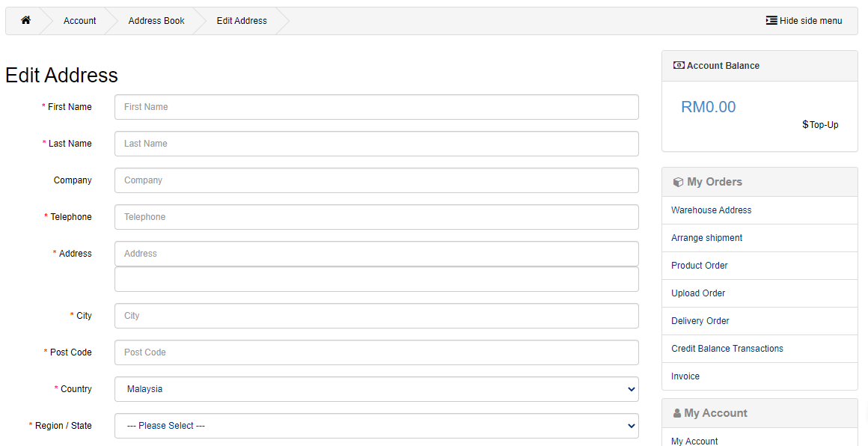Click the home icon in breadcrumb

(25, 20)
